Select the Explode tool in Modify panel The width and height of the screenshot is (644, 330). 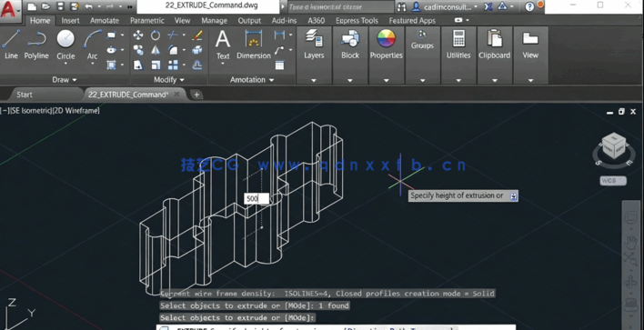click(197, 50)
